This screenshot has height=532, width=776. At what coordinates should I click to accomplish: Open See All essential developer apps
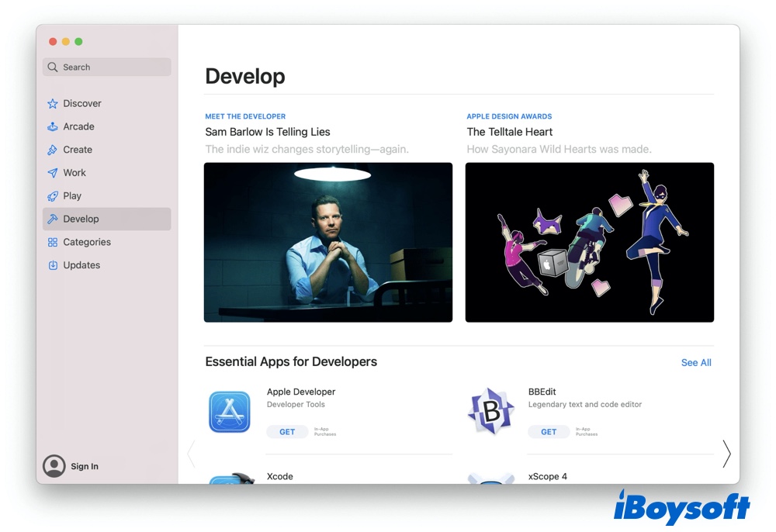(695, 363)
